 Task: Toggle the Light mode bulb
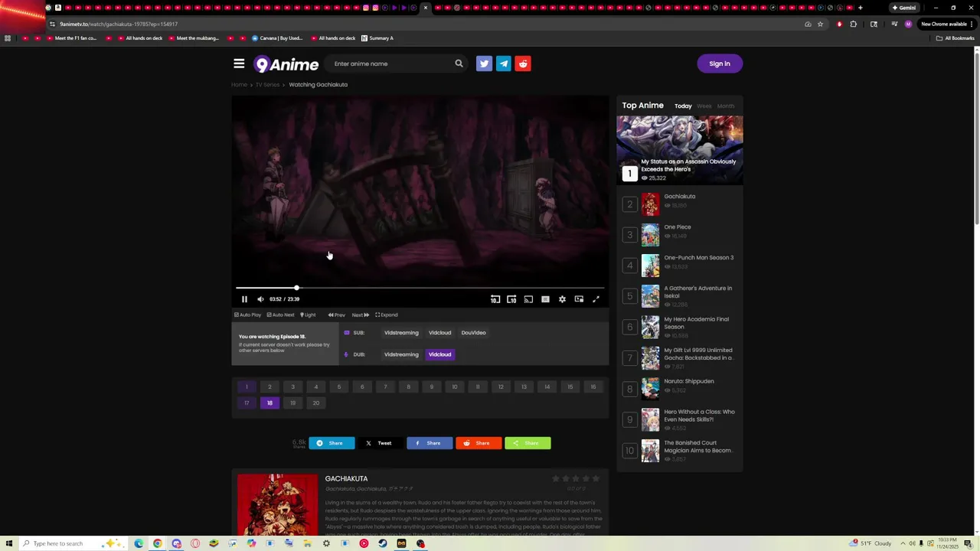pyautogui.click(x=308, y=315)
